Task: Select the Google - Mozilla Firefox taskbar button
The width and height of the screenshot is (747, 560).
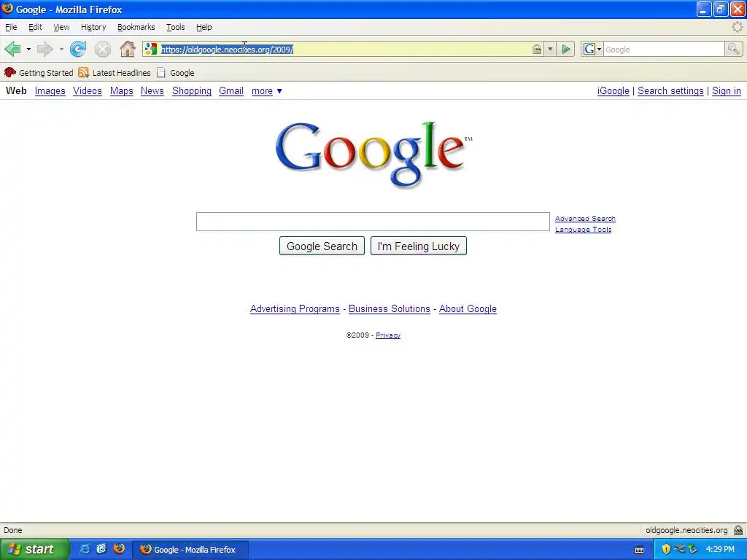Action: (190, 550)
